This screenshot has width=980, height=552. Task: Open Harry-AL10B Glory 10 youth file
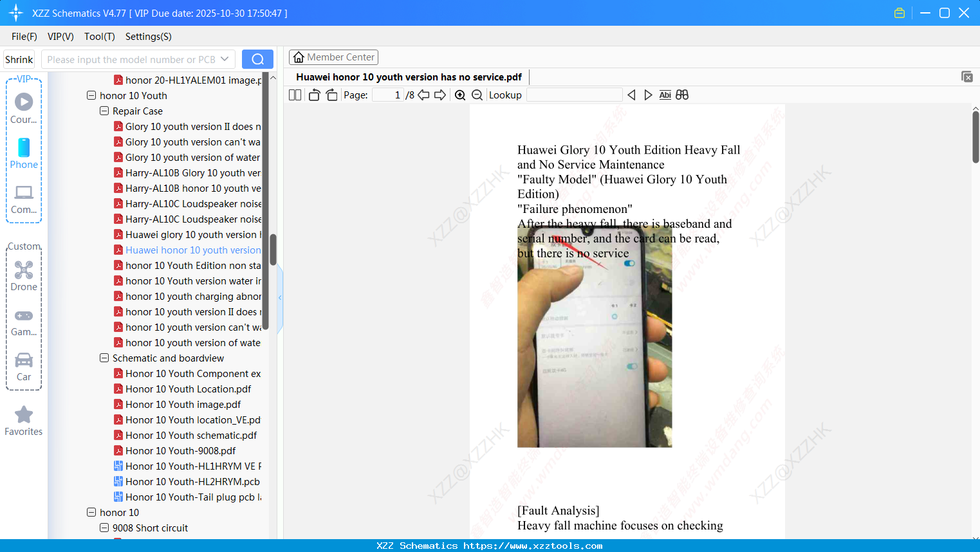187,172
